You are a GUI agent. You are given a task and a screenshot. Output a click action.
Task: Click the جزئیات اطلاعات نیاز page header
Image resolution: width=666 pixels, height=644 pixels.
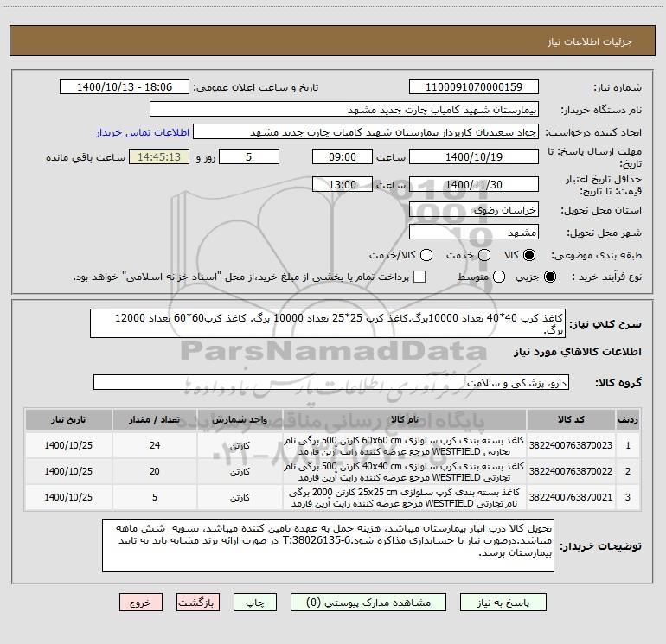[x=589, y=41]
